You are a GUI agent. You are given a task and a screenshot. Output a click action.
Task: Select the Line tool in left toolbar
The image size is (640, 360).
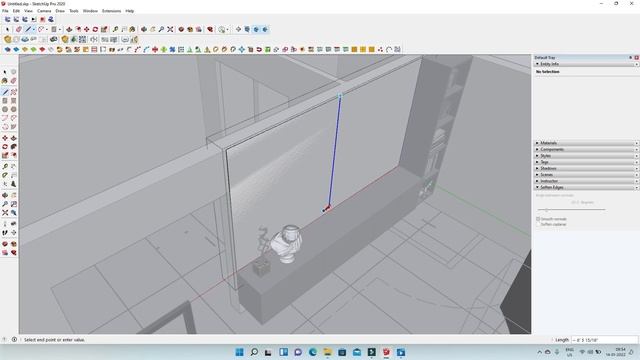[5, 92]
